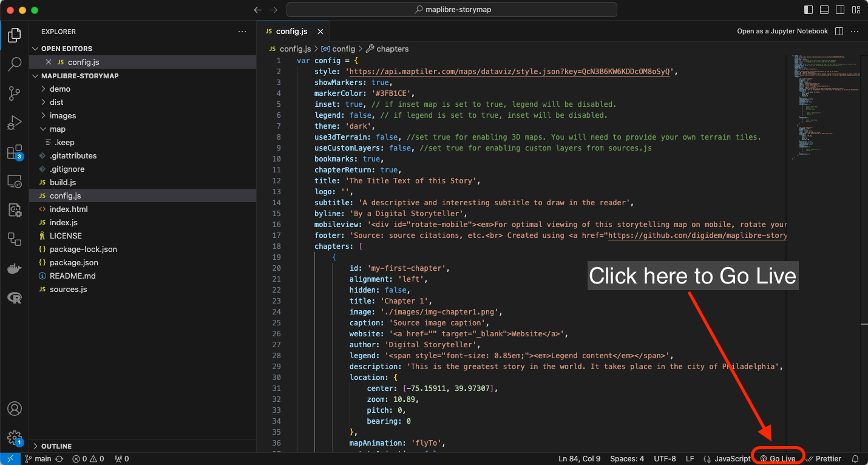Open the Docker view in activity bar
868x465 pixels.
15,268
